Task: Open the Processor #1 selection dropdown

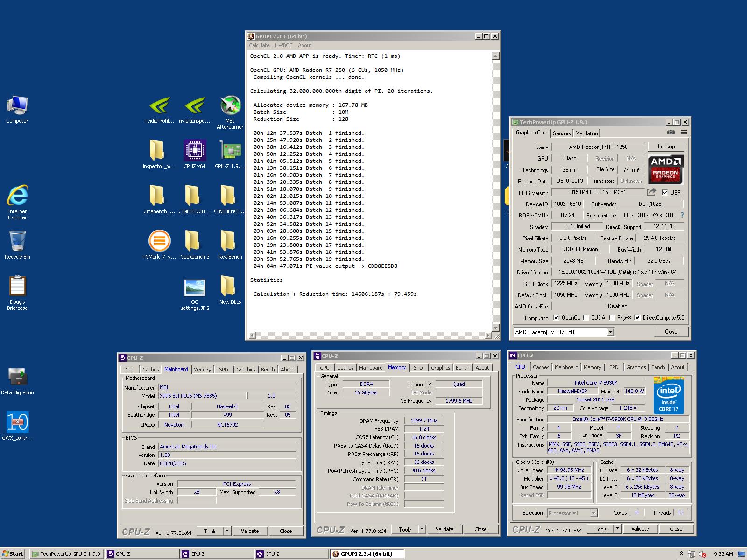Action: 572,513
